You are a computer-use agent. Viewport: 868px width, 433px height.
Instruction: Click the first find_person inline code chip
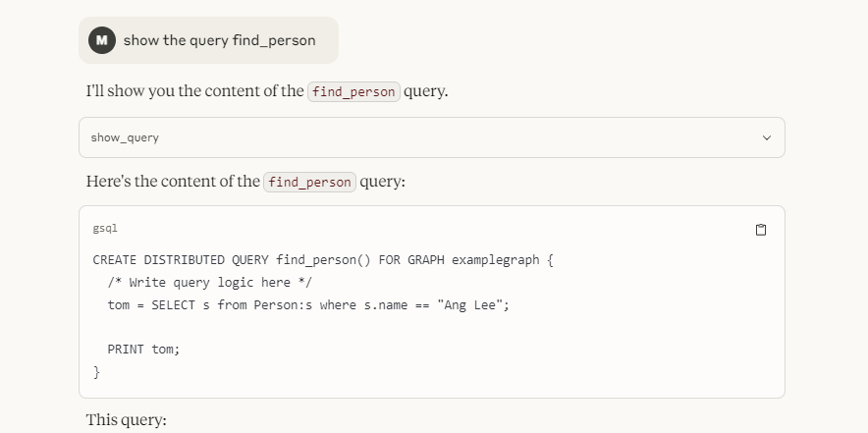(353, 92)
